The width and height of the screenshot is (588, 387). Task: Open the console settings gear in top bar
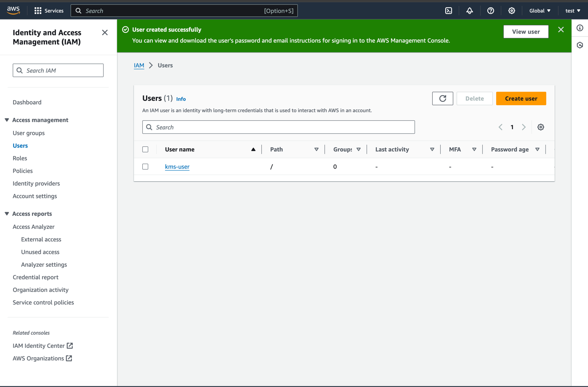[x=512, y=11]
